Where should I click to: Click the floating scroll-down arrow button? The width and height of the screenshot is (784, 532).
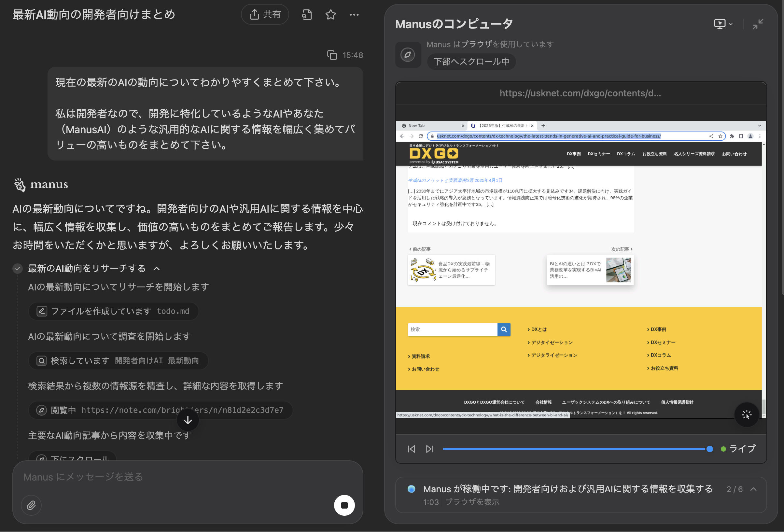click(188, 420)
